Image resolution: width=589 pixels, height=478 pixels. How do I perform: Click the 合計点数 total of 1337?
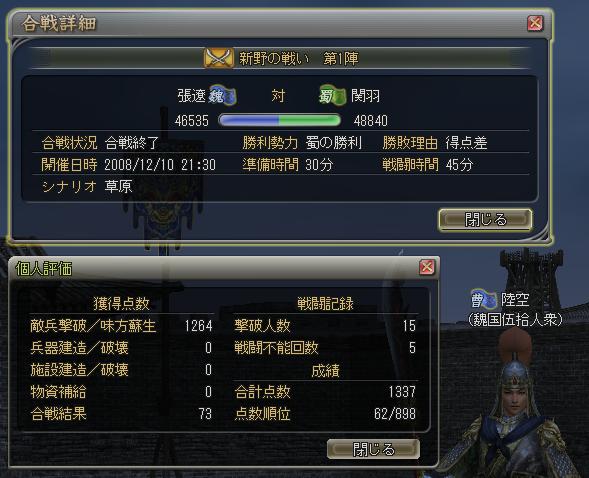402,392
